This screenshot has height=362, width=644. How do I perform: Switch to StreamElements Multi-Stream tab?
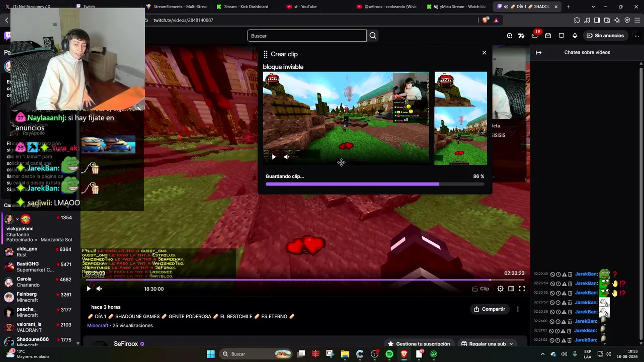tap(177, 7)
